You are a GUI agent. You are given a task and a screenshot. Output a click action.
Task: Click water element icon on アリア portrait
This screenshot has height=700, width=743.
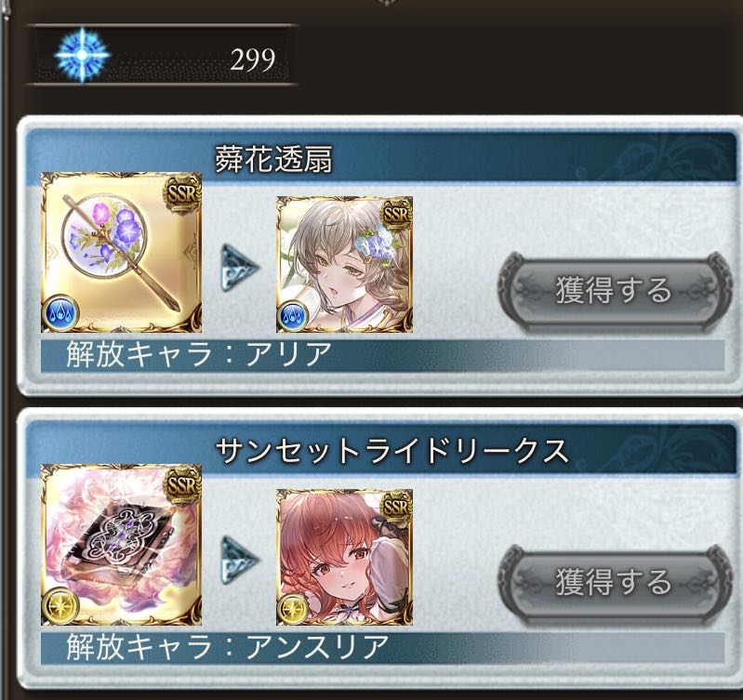pyautogui.click(x=292, y=316)
